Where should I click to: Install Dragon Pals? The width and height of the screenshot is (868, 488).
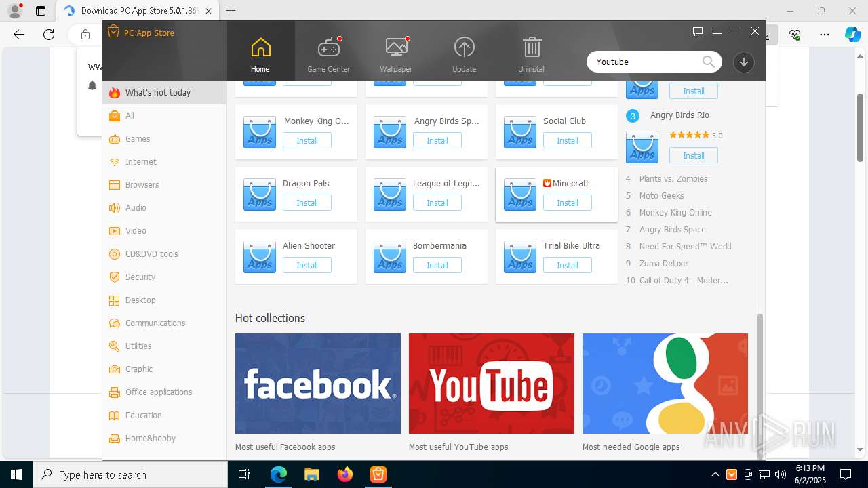pos(307,203)
